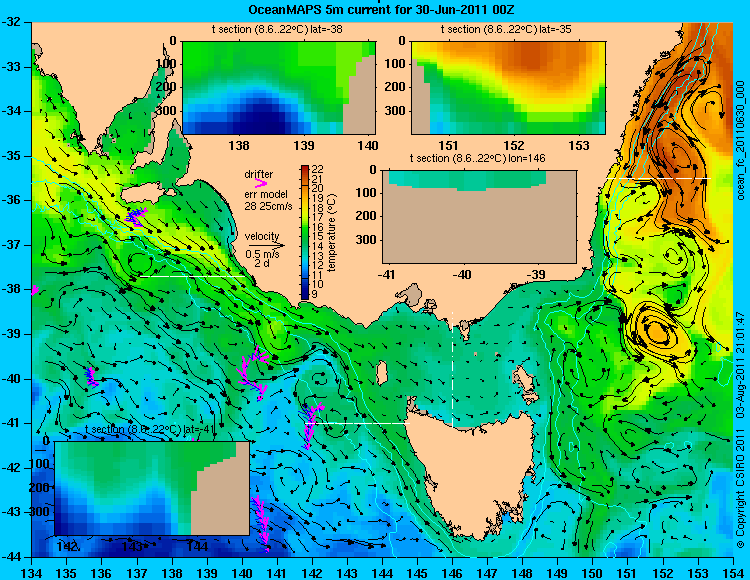
Task: Click the -40 label on the left latitude axis
Action: pos(12,379)
